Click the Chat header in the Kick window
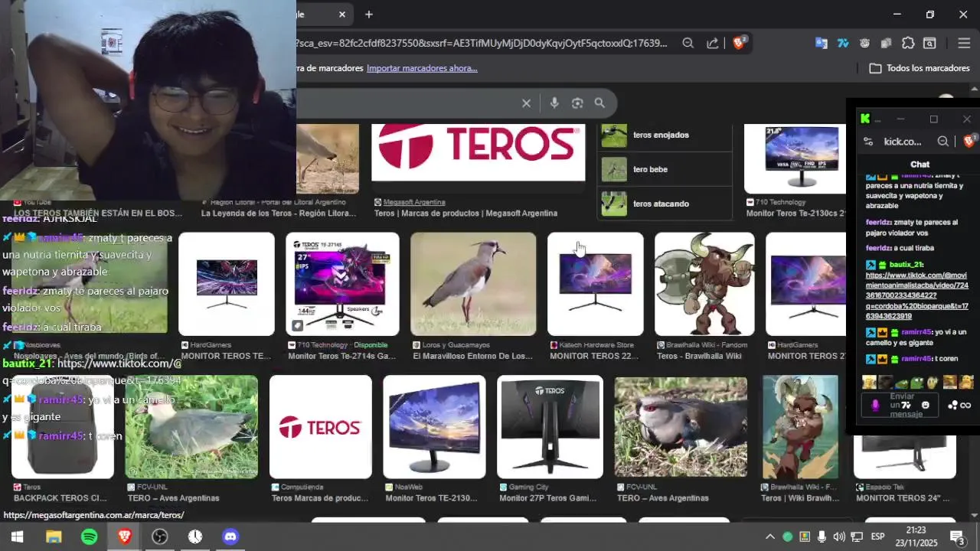Screen dimensions: 980x551 pyautogui.click(x=920, y=165)
